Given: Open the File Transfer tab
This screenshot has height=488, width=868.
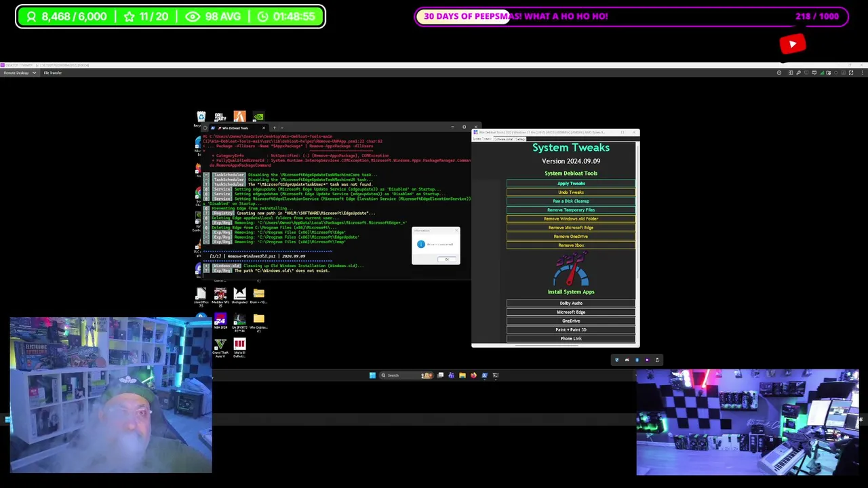Looking at the screenshot, I should point(53,73).
